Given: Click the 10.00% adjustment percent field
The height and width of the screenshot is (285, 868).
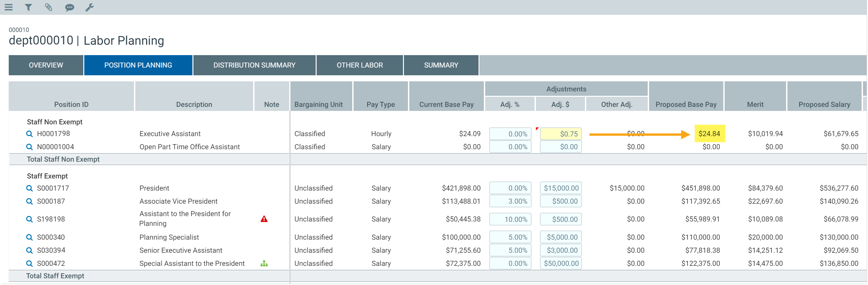Looking at the screenshot, I should click(x=510, y=219).
